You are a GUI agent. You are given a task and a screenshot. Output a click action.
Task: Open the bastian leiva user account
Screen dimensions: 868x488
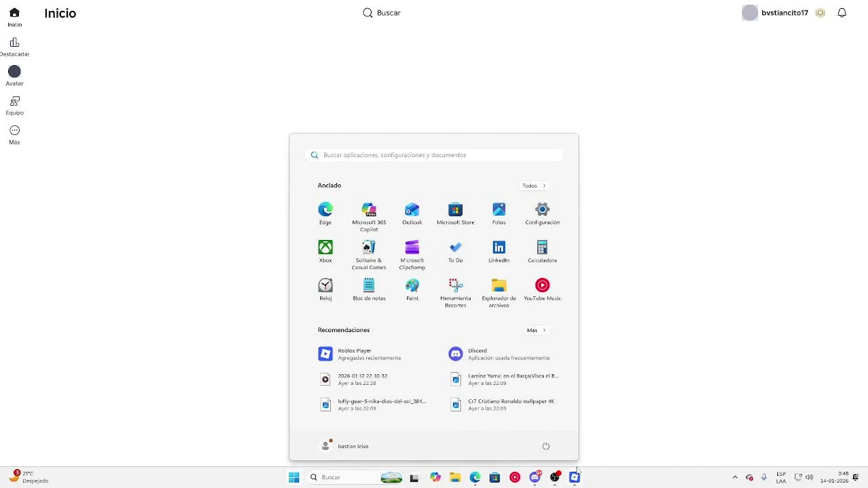click(x=345, y=446)
